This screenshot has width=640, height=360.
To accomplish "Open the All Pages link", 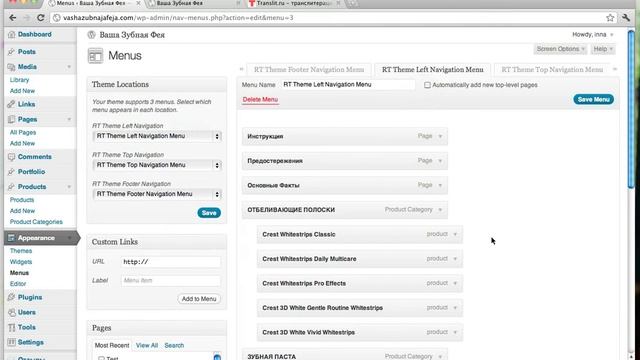I will pyautogui.click(x=23, y=133).
